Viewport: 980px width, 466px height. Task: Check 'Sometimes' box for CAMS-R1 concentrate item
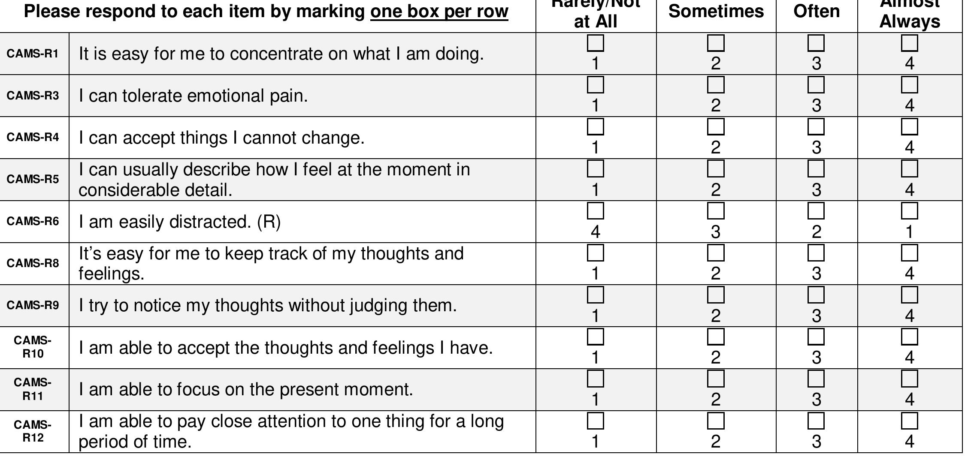pos(716,43)
